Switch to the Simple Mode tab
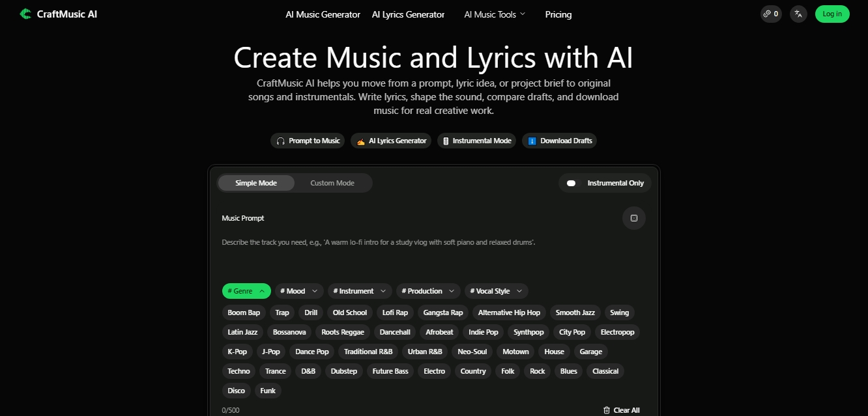This screenshot has width=868, height=416. (x=256, y=183)
